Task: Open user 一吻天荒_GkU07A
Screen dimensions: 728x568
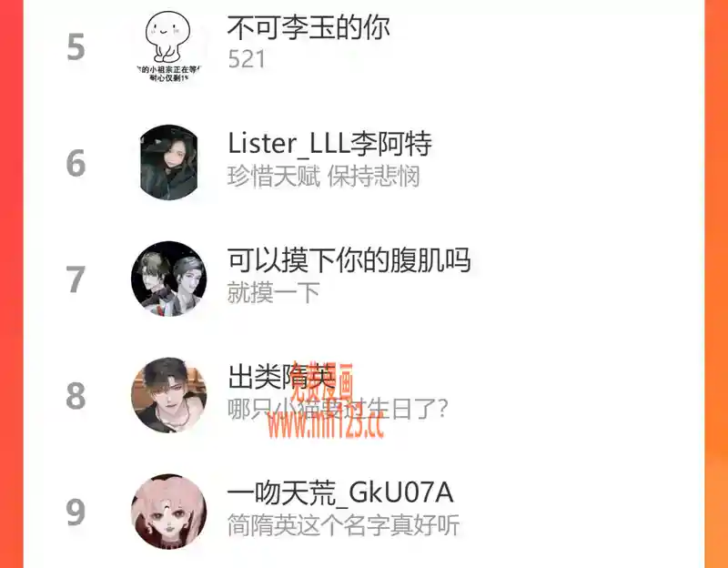Action: tap(340, 492)
